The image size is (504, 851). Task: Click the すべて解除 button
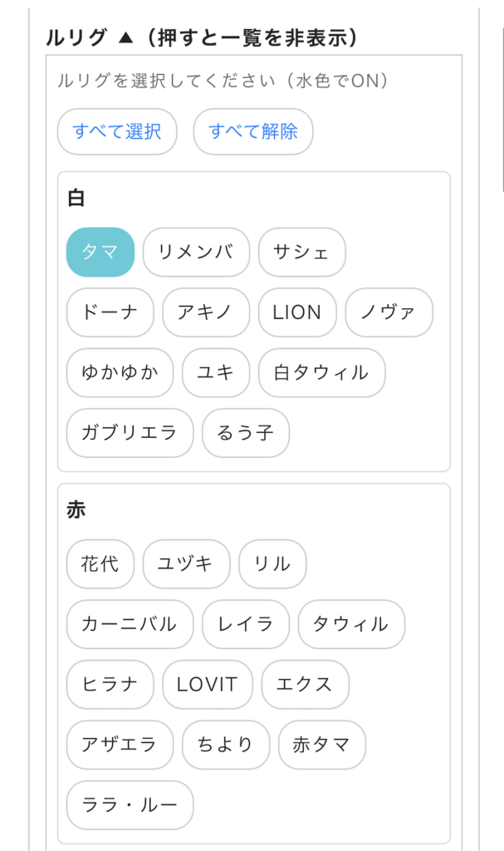point(252,131)
